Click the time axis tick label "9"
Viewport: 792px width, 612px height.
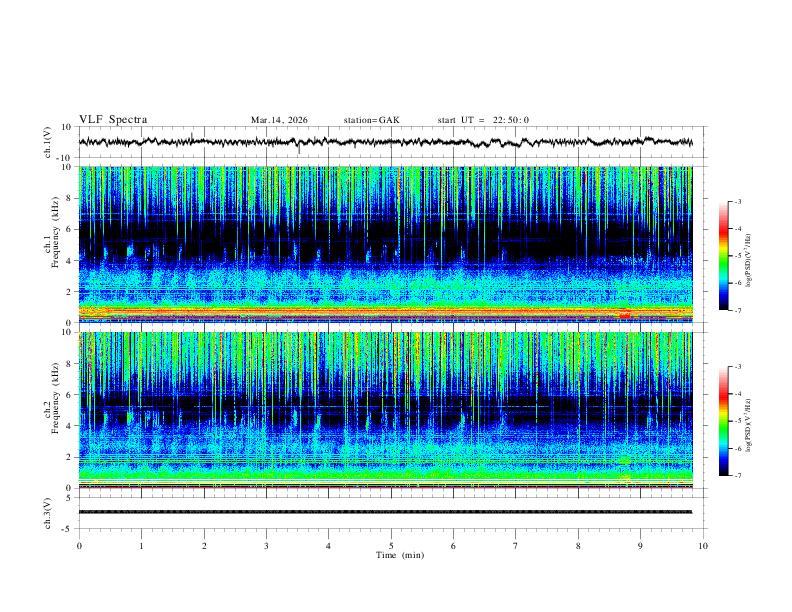[x=640, y=546]
